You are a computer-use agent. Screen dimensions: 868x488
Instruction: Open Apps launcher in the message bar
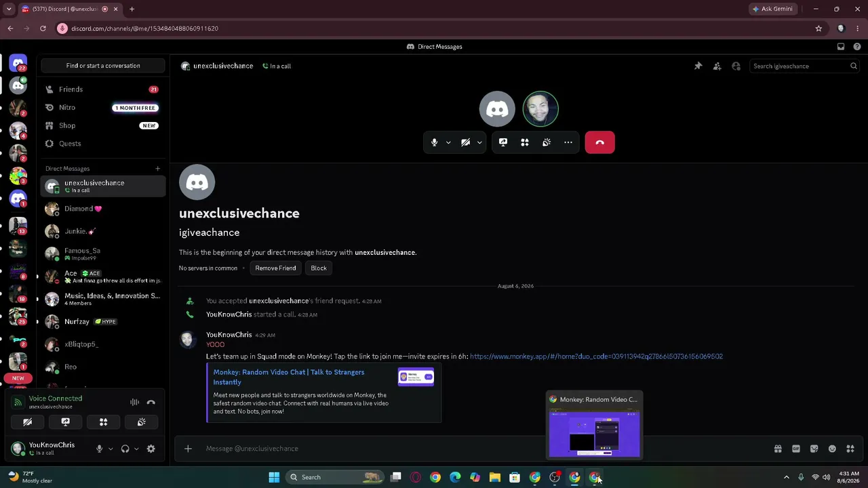[x=850, y=449]
